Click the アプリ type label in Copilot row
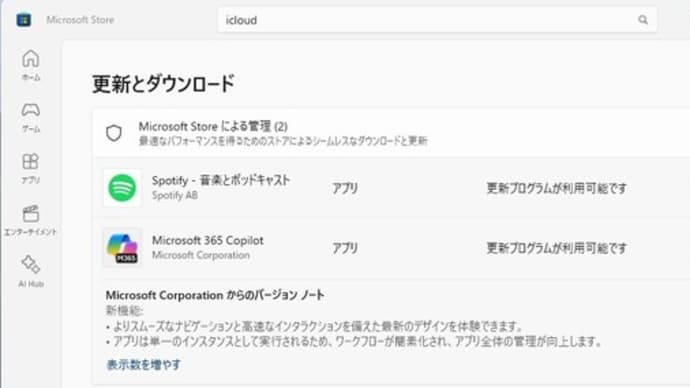Viewport: 690px width, 388px height. tap(345, 248)
